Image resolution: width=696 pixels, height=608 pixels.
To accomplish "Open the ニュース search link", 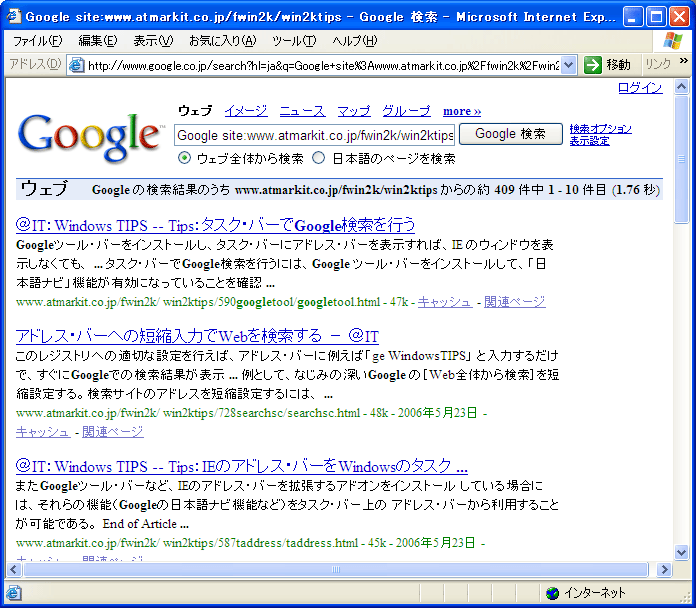I will click(302, 111).
